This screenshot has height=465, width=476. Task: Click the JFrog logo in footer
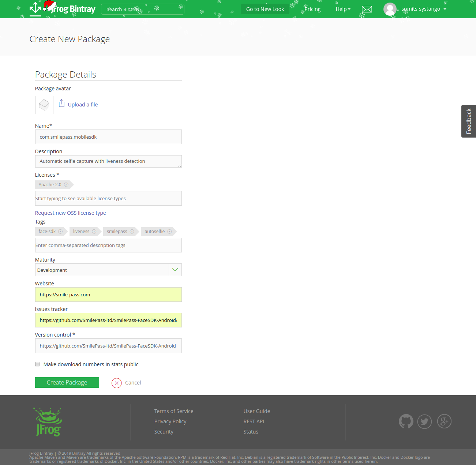tap(48, 422)
